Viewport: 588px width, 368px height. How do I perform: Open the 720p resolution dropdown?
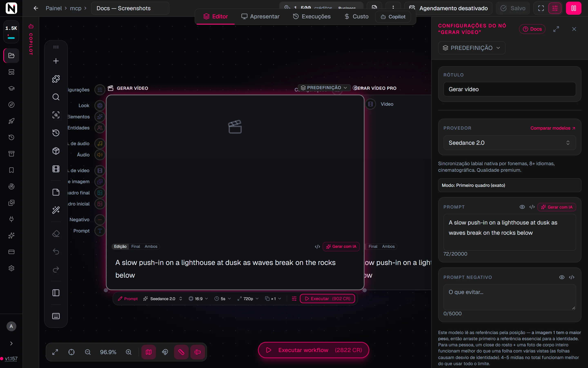(x=248, y=299)
